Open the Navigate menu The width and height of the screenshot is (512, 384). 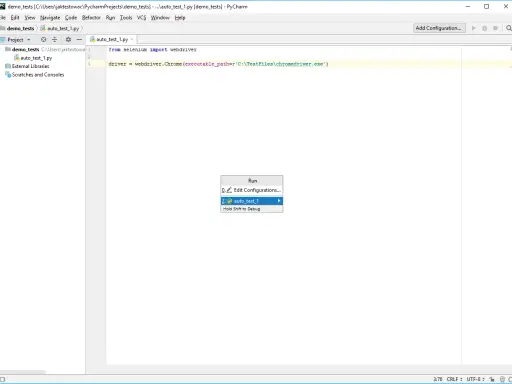click(x=50, y=18)
